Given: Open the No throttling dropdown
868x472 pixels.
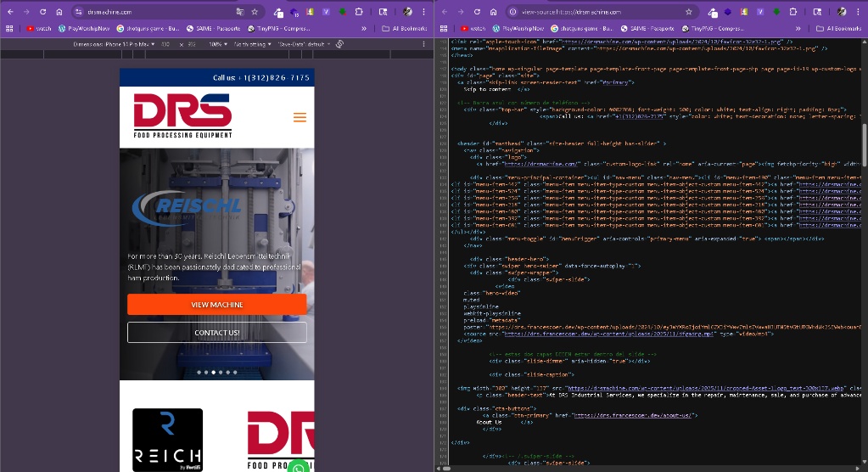Looking at the screenshot, I should pos(253,44).
